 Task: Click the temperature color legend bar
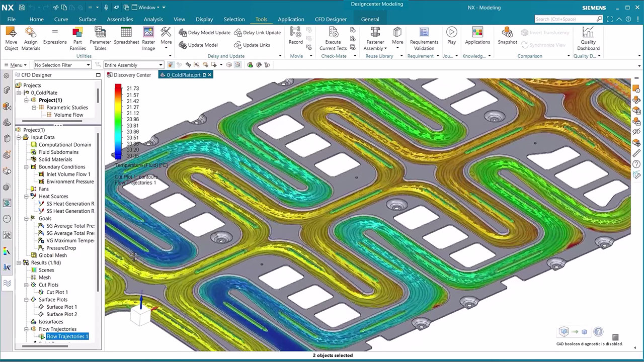[118, 122]
